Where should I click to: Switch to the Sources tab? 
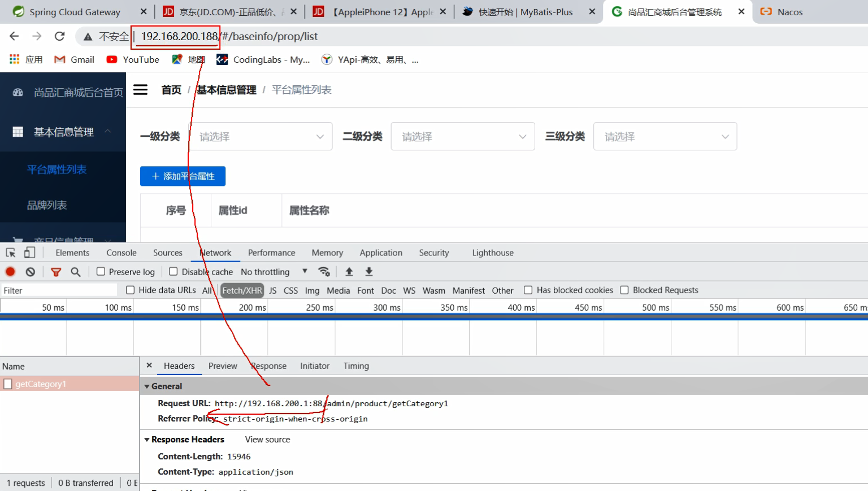click(x=168, y=253)
